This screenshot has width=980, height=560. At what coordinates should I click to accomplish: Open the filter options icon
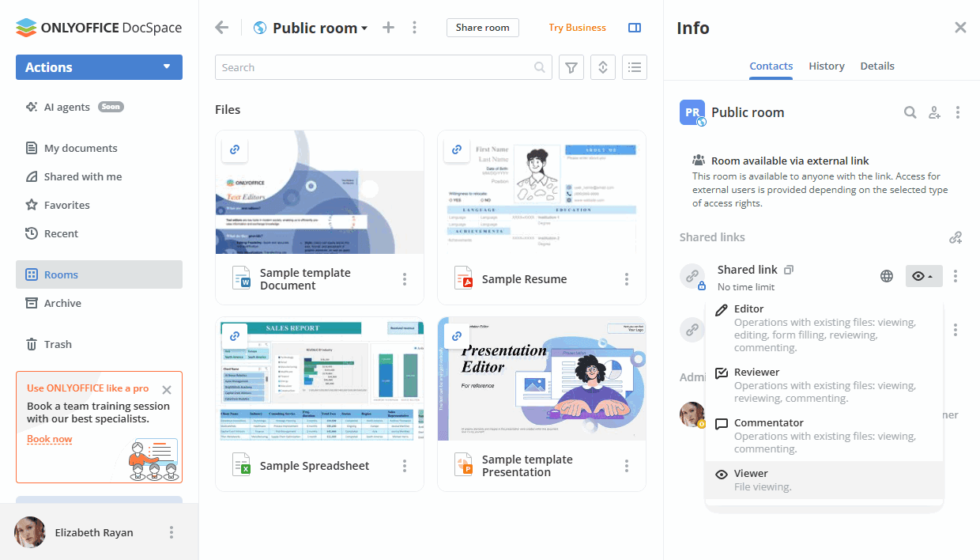(571, 67)
